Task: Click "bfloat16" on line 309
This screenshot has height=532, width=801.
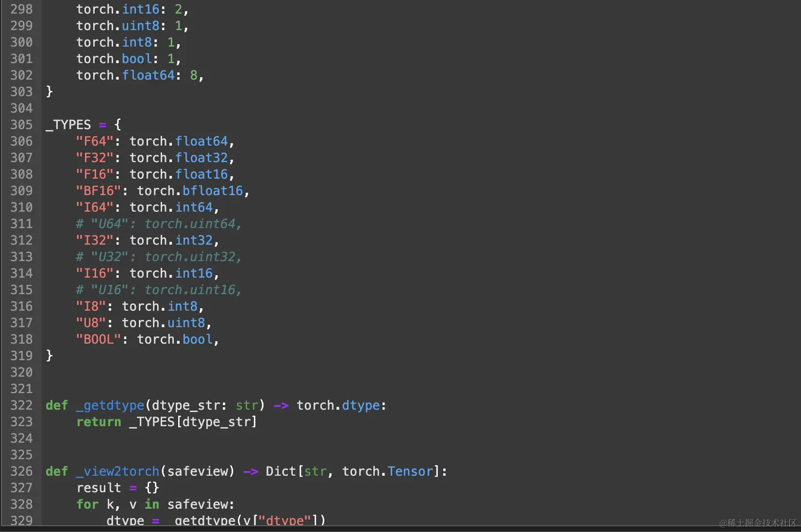Action: tap(213, 191)
